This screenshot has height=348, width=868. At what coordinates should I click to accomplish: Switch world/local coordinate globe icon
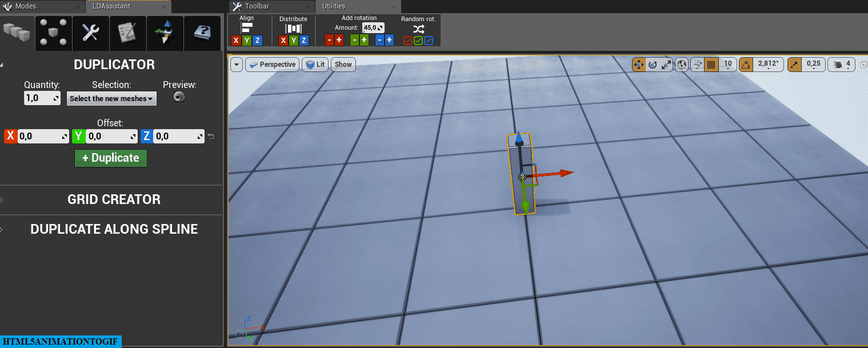681,65
